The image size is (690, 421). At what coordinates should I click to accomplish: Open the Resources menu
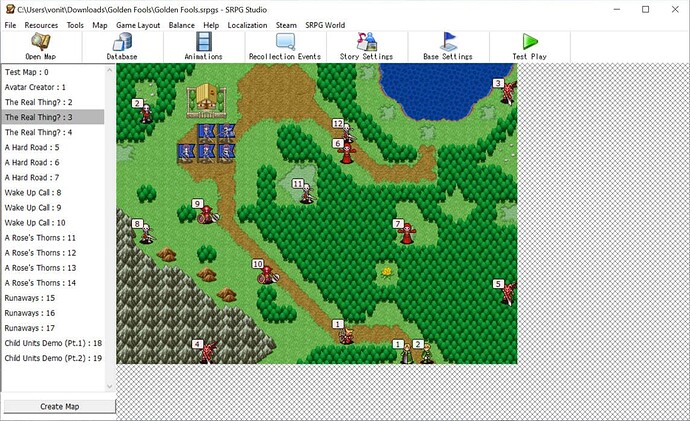coord(41,25)
